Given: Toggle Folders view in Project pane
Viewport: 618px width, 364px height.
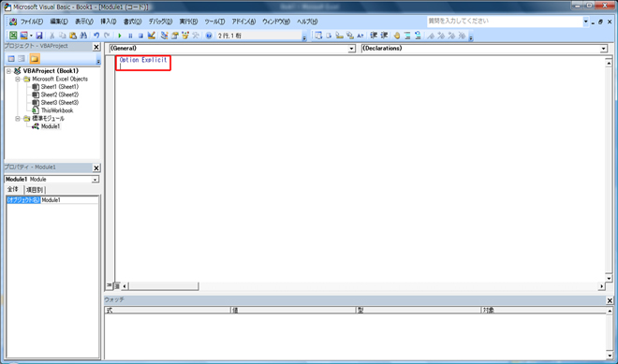Looking at the screenshot, I should click(x=35, y=59).
